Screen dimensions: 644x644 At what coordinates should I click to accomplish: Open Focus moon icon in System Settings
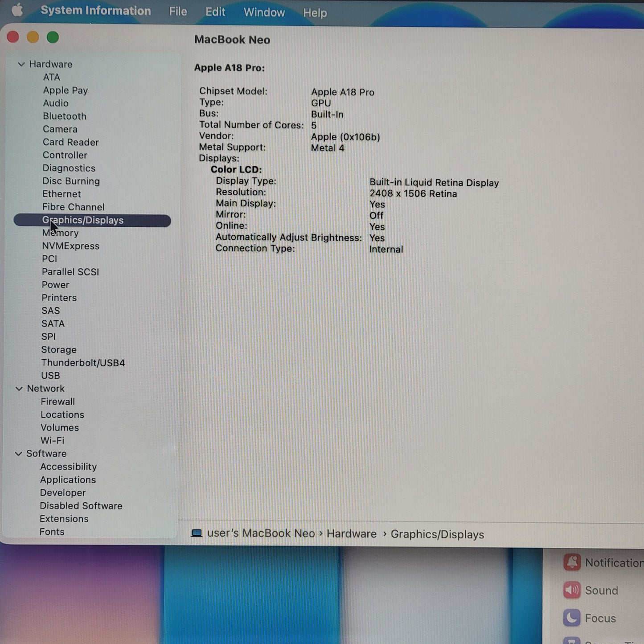571,618
